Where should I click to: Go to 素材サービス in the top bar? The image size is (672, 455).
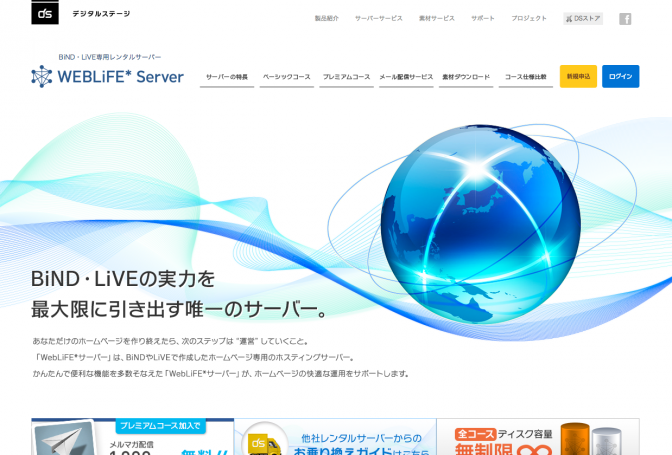(436, 19)
